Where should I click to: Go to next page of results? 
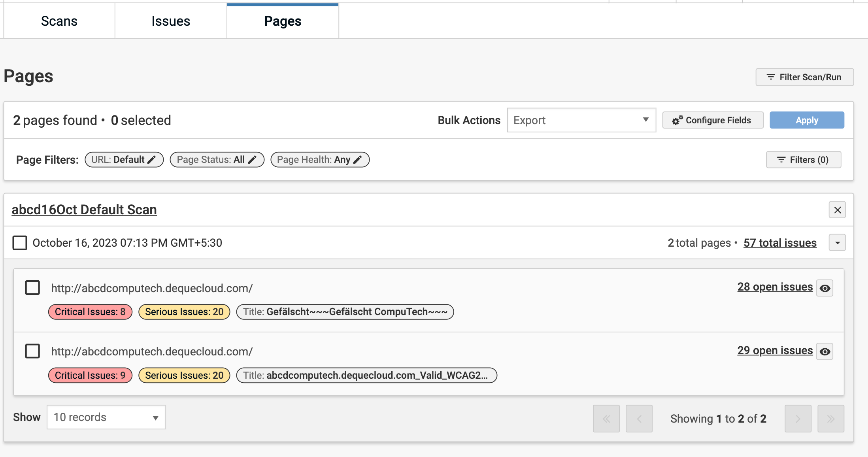point(798,419)
